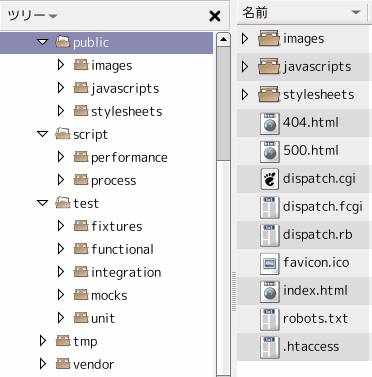The height and width of the screenshot is (377, 372).
Task: Select the index.html globe icon
Action: click(x=269, y=292)
